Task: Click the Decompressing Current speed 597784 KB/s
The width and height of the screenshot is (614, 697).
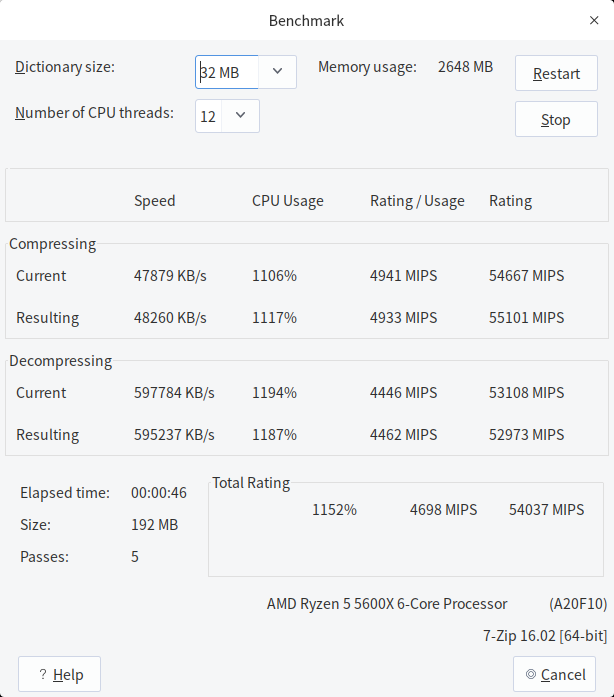Action: coord(174,393)
